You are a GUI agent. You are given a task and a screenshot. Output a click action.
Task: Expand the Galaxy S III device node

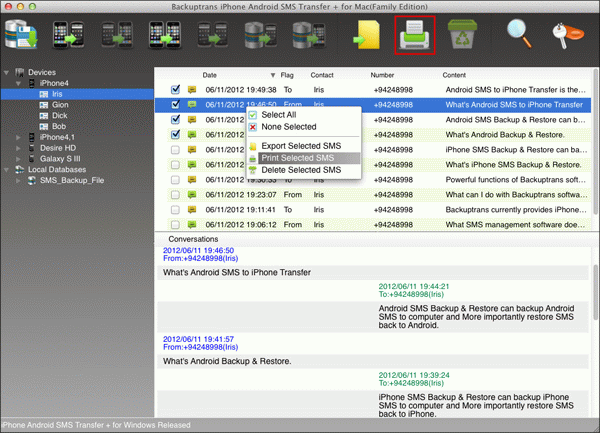18,158
